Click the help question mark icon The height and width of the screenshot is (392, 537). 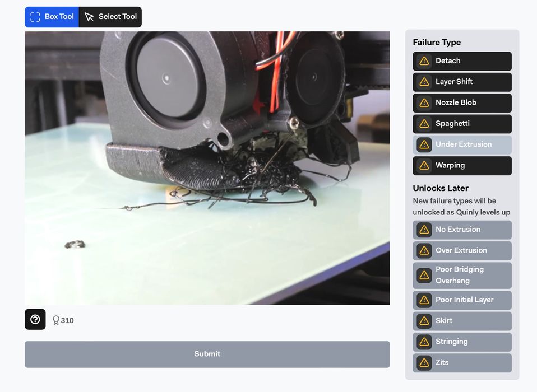pos(35,319)
